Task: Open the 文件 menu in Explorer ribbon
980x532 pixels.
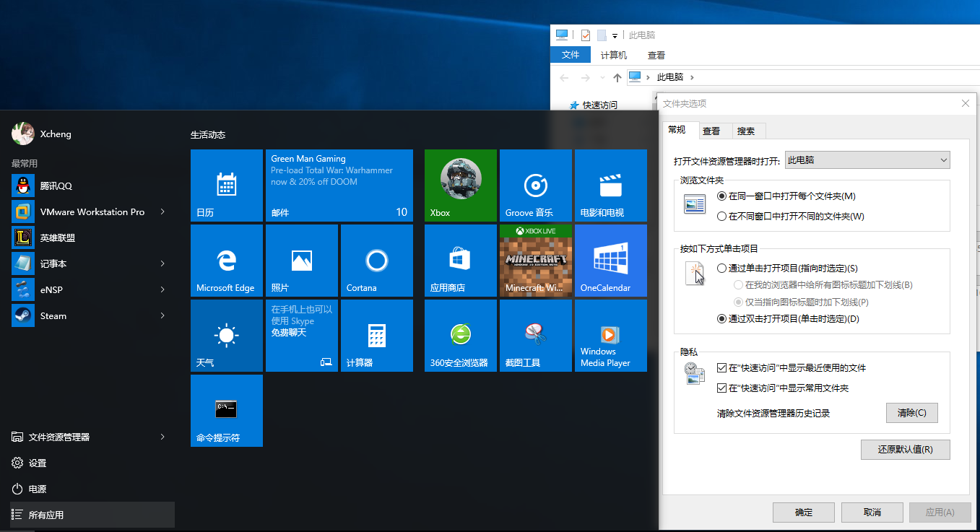Action: [x=571, y=55]
